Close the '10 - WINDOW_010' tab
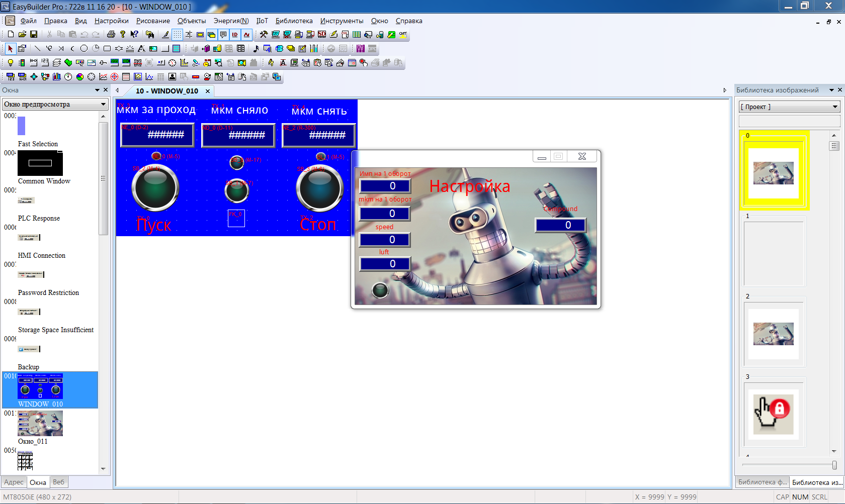Viewport: 845px width, 504px height. pyautogui.click(x=208, y=91)
